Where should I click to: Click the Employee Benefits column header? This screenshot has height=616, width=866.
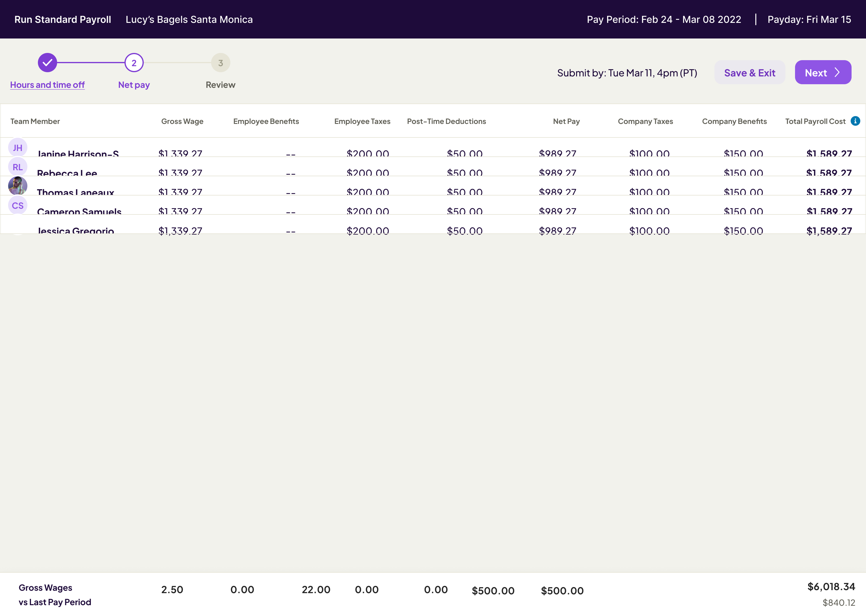click(266, 122)
